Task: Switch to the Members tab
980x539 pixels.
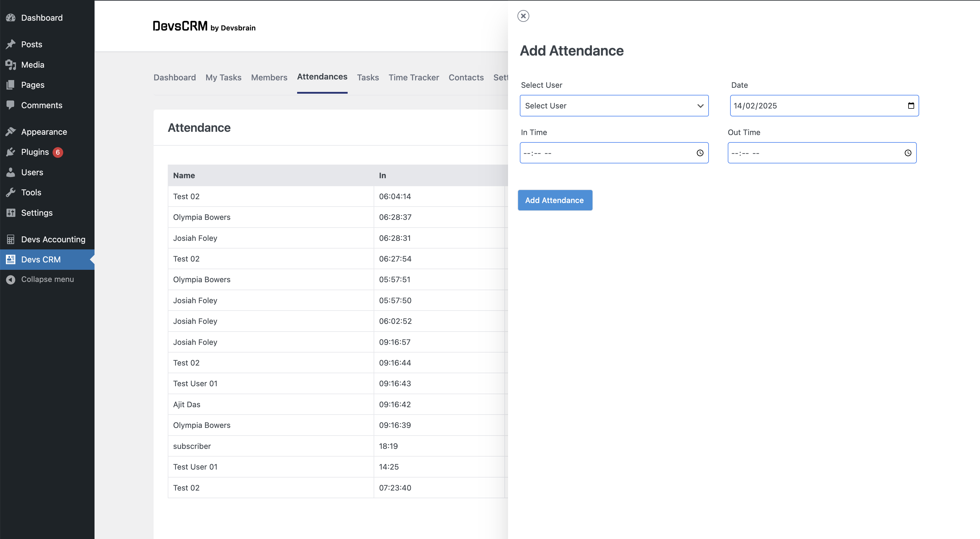Action: coord(269,77)
